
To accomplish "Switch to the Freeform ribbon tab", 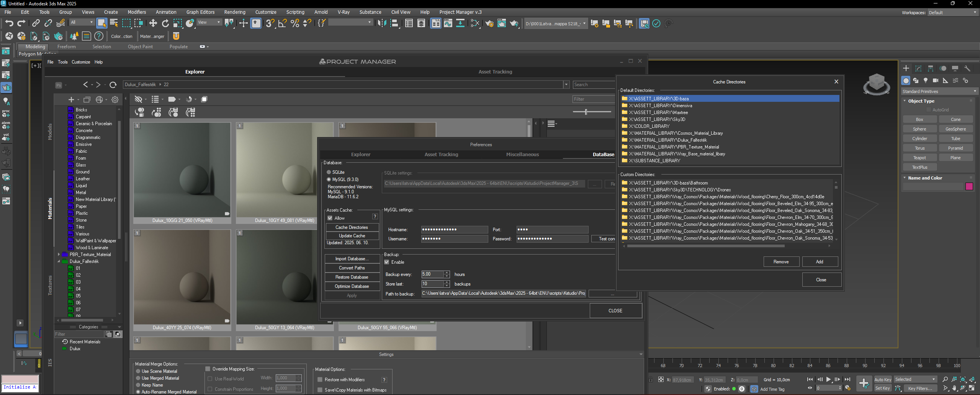I will click(x=67, y=47).
